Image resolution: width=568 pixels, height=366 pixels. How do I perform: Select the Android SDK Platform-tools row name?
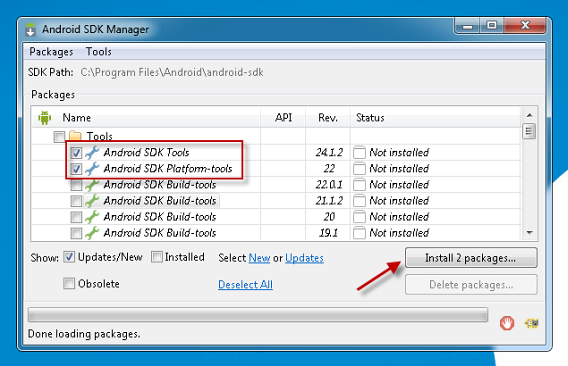168,169
